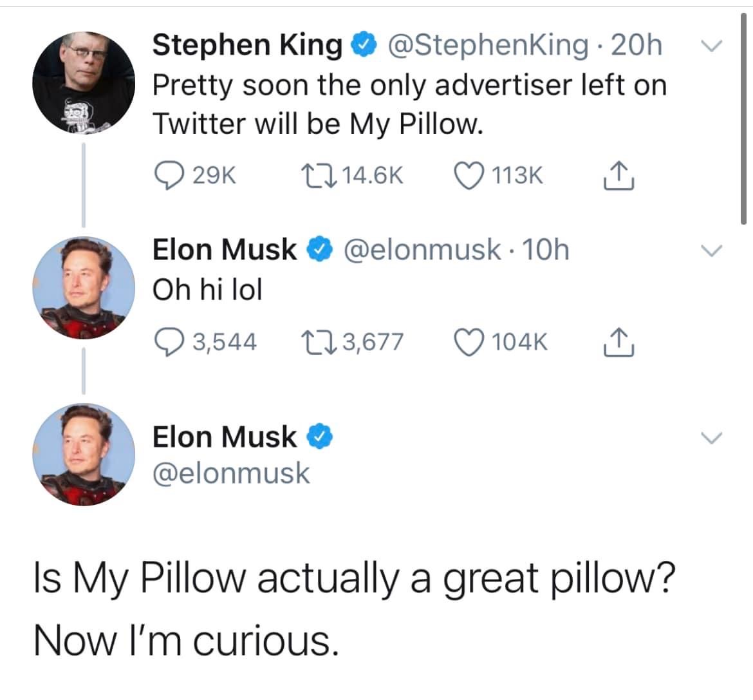Open options chevron on Stephen King's tweet
The height and width of the screenshot is (700, 753).
tap(711, 46)
